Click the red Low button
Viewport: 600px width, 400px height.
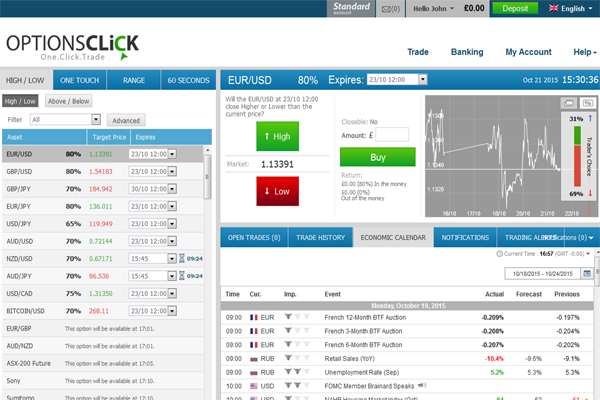(x=277, y=191)
